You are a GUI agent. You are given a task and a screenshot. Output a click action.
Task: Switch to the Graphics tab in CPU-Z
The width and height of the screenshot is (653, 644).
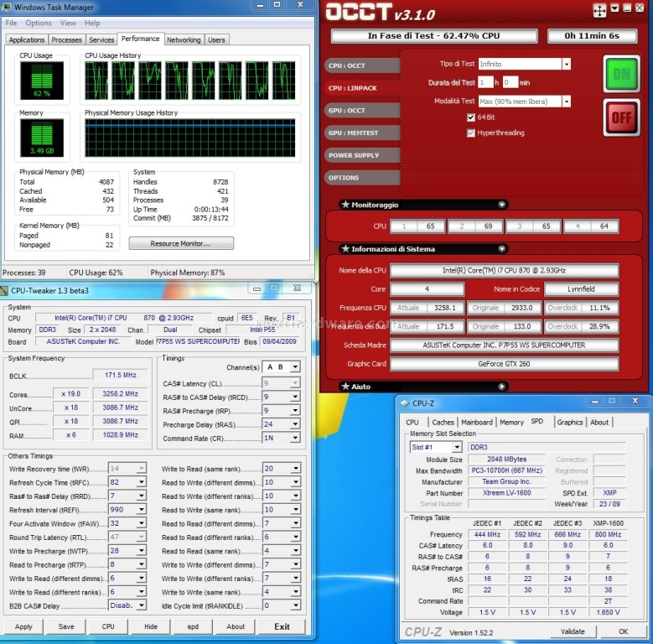[x=570, y=423]
